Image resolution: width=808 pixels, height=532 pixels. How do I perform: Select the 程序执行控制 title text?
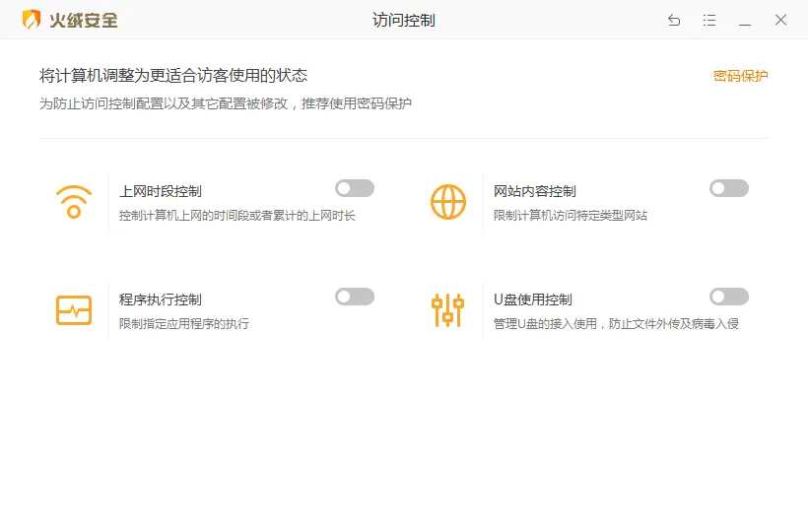161,299
